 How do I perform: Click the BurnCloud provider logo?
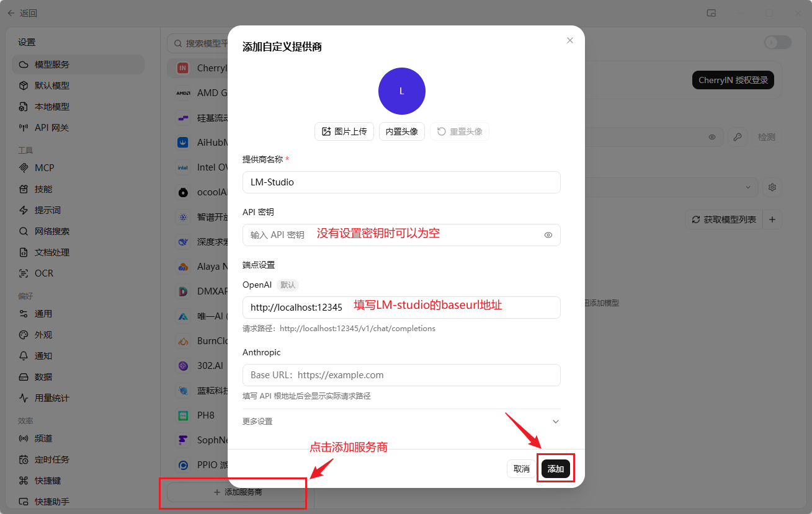[x=182, y=341]
